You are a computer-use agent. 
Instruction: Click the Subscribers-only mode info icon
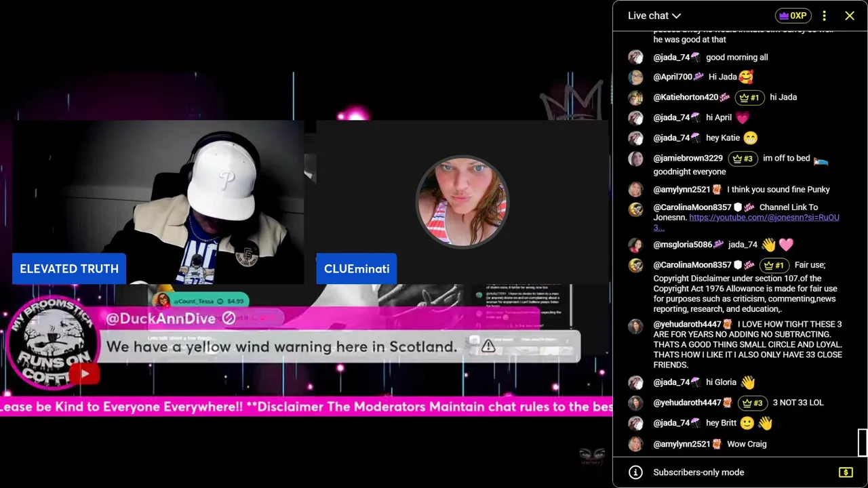pos(635,472)
